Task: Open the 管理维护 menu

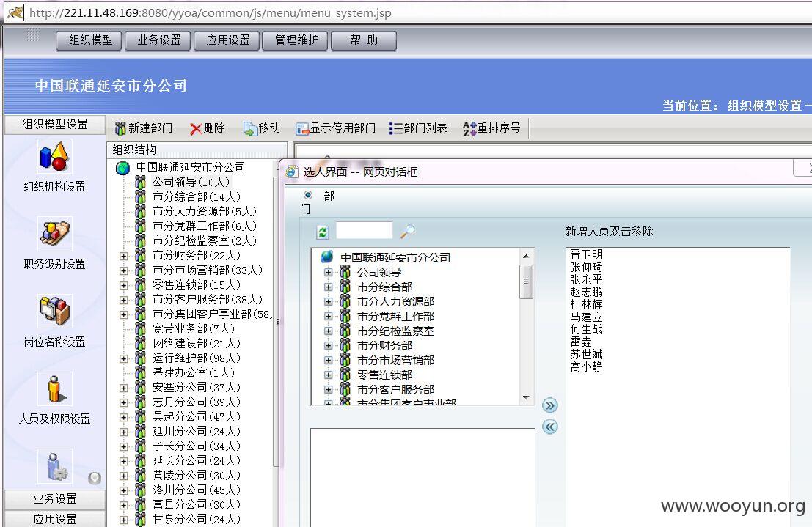Action: pyautogui.click(x=296, y=40)
